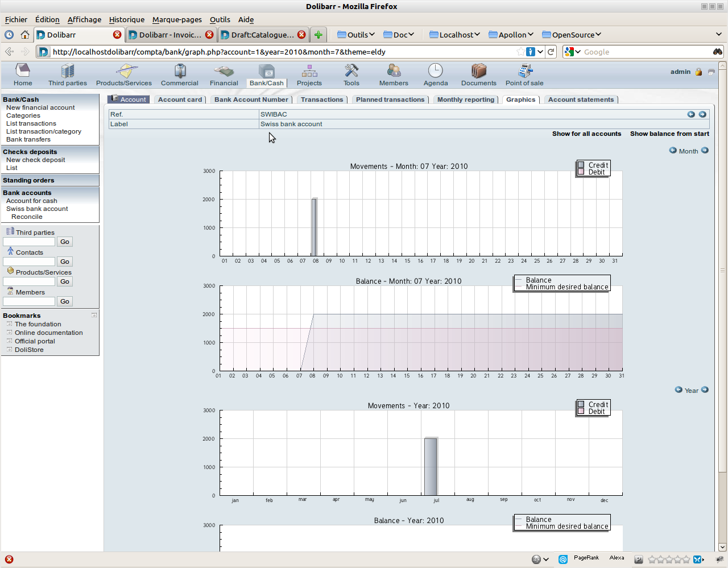This screenshot has height=568, width=728.
Task: Close the Draft:Catalogue... browser tab
Action: 301,35
